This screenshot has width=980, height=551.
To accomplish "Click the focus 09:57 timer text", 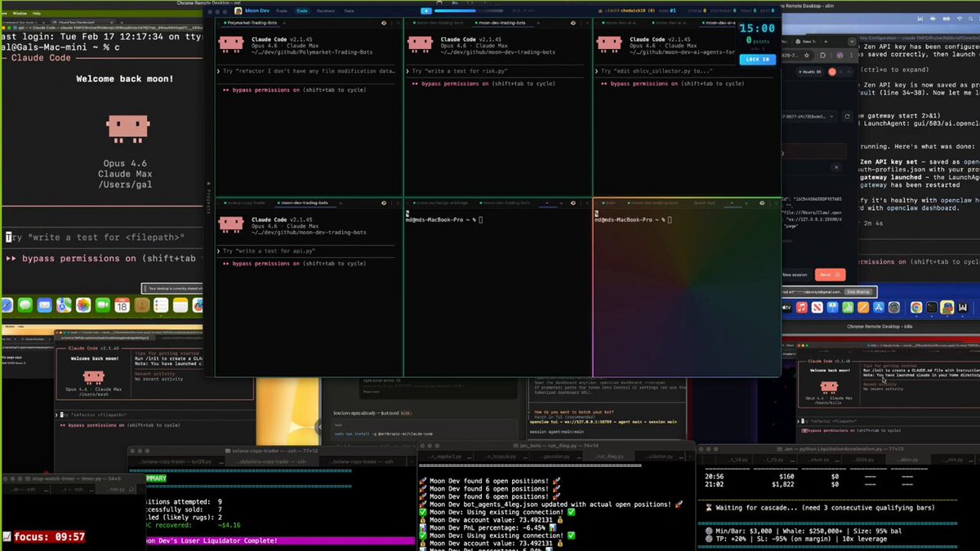I will (50, 536).
